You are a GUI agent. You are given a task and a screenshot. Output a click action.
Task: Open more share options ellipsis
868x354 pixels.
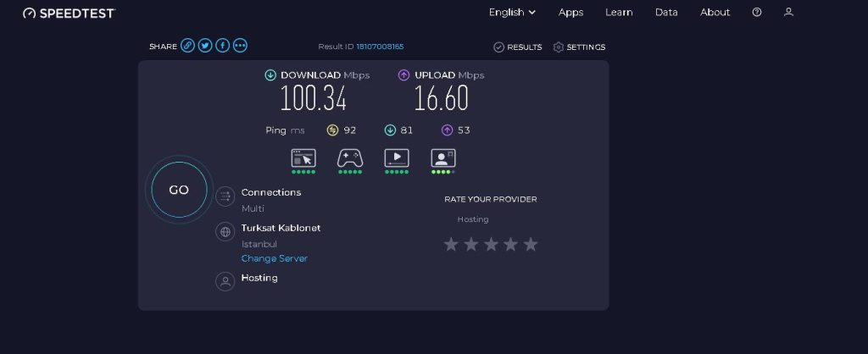240,46
